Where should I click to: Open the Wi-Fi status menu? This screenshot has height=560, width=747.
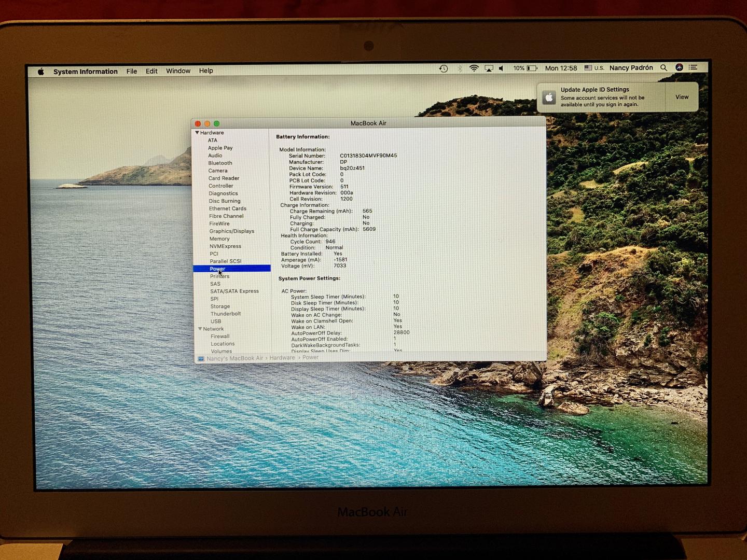click(474, 68)
